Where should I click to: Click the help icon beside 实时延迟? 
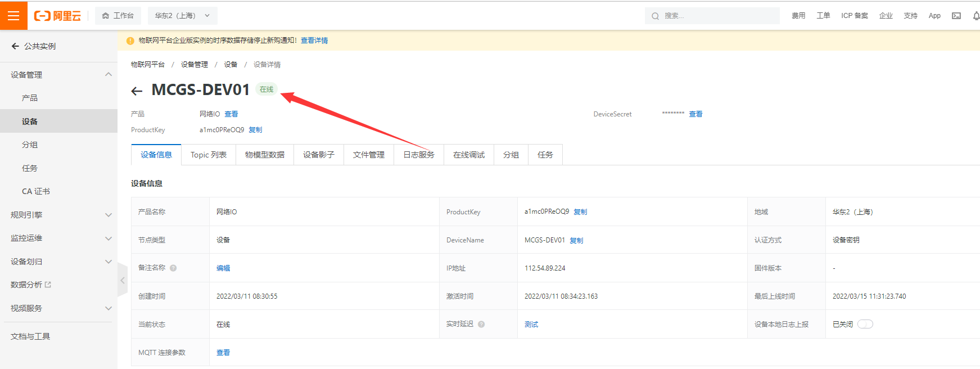point(481,325)
